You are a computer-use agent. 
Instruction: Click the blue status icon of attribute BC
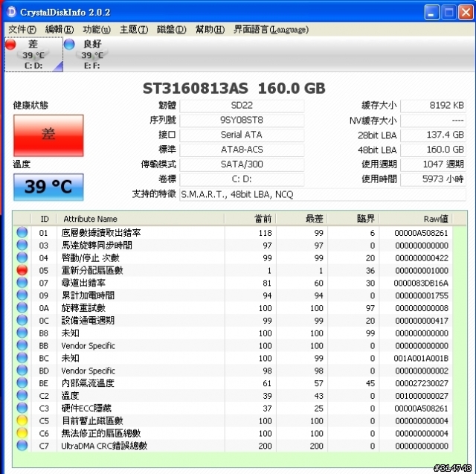22,358
